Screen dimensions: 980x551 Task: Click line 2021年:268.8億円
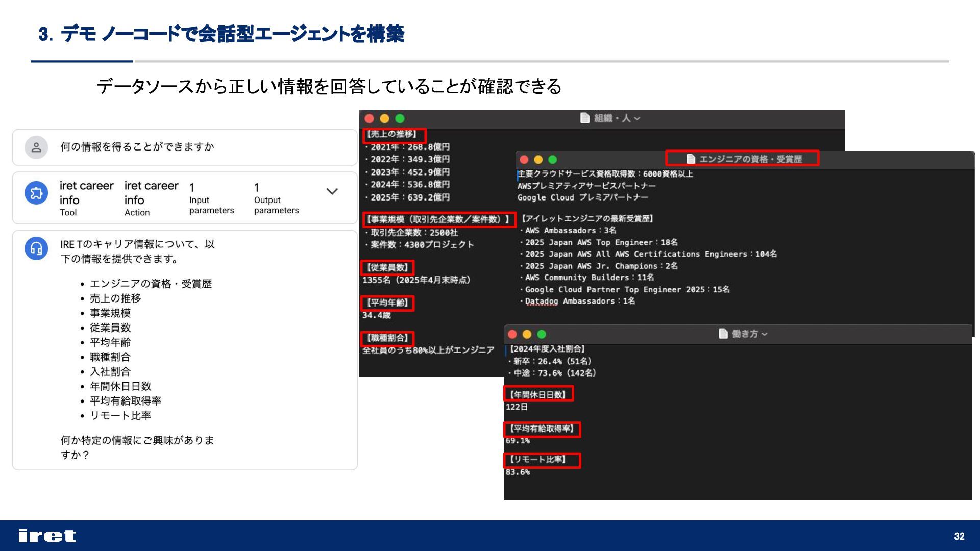pyautogui.click(x=407, y=147)
